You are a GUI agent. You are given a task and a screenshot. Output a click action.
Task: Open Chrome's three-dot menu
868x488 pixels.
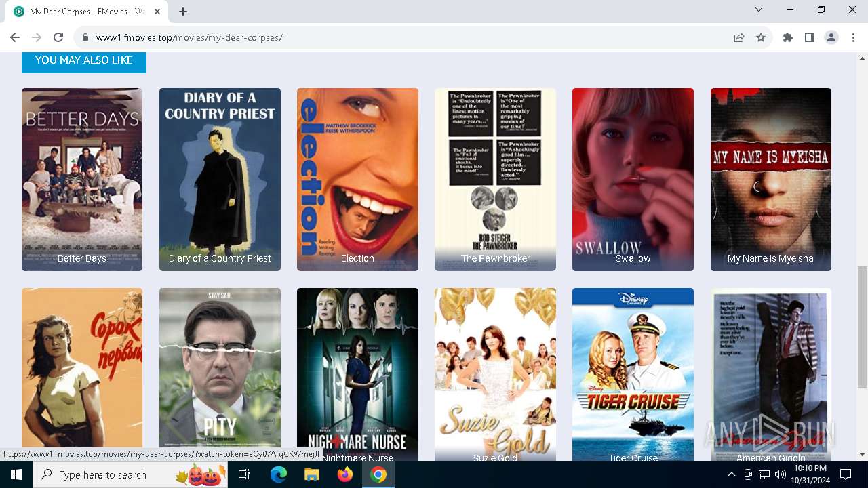(x=853, y=37)
